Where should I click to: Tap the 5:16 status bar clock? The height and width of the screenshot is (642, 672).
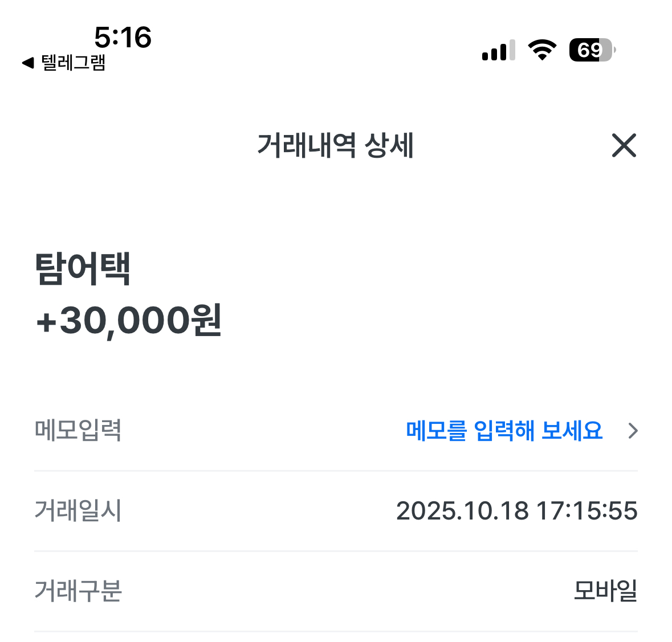[123, 38]
